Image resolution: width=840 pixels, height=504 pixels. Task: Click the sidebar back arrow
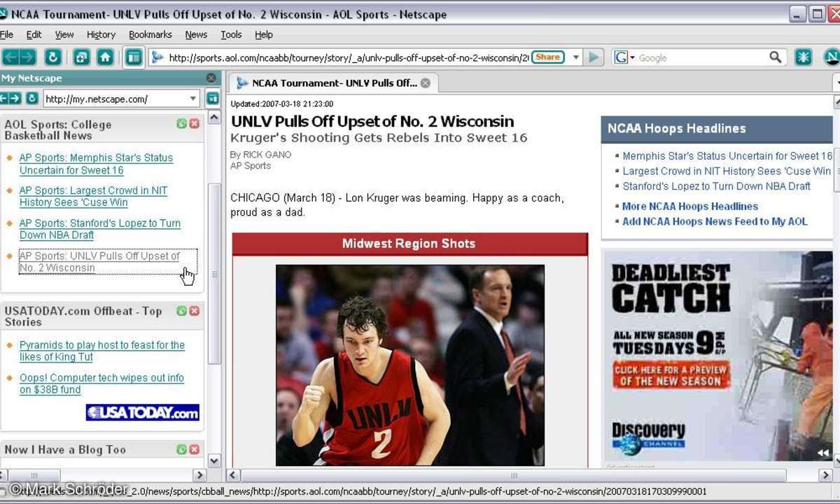tap(4, 99)
